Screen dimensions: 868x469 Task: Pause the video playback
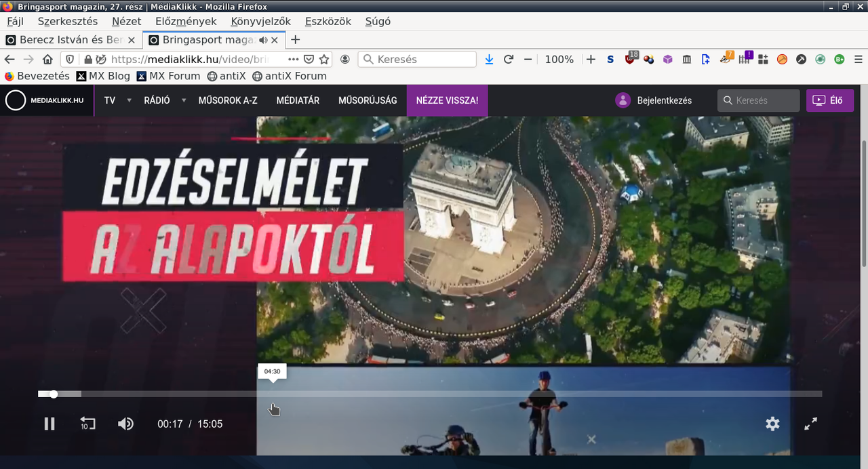(50, 424)
